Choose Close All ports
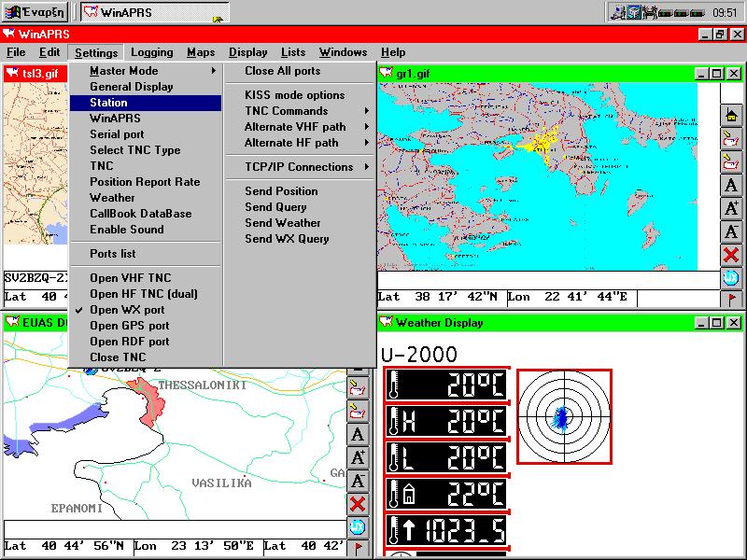Screen dimensions: 747x560 299,71
